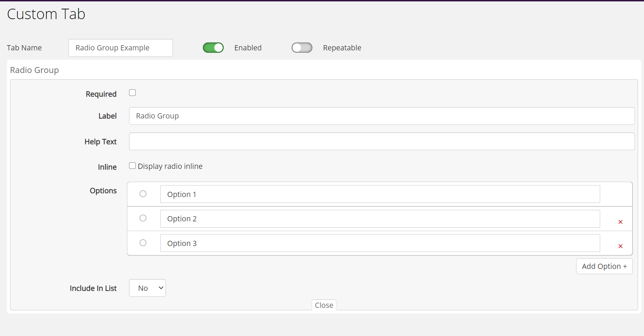Delete Option 2 with its red X

point(620,222)
